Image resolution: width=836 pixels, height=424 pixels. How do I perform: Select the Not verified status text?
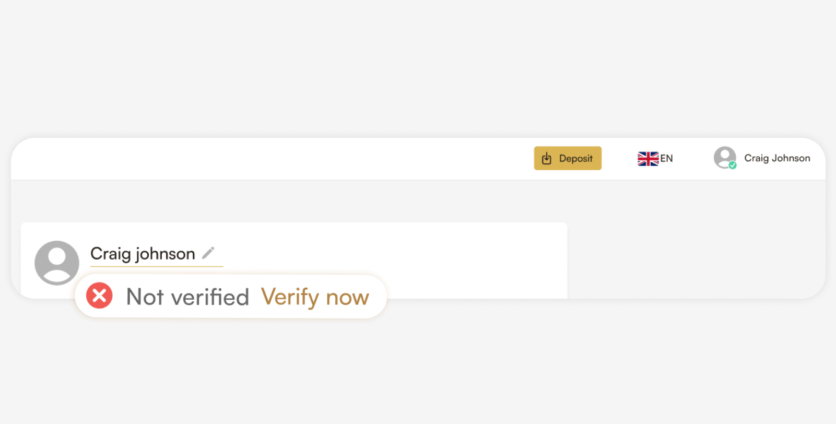coord(187,297)
